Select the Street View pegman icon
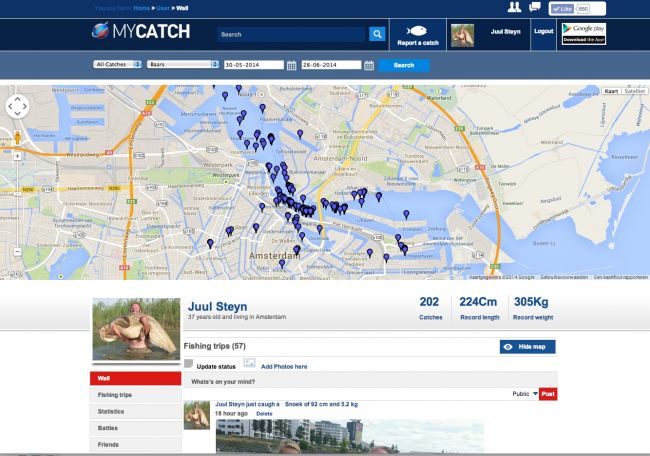Image resolution: width=650 pixels, height=456 pixels. coord(17,138)
